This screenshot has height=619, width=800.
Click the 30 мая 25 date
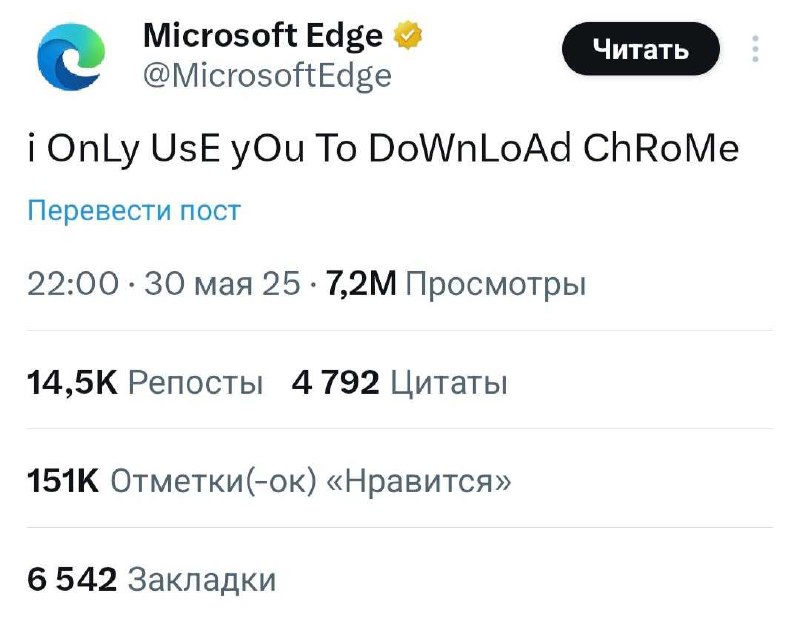click(x=222, y=283)
